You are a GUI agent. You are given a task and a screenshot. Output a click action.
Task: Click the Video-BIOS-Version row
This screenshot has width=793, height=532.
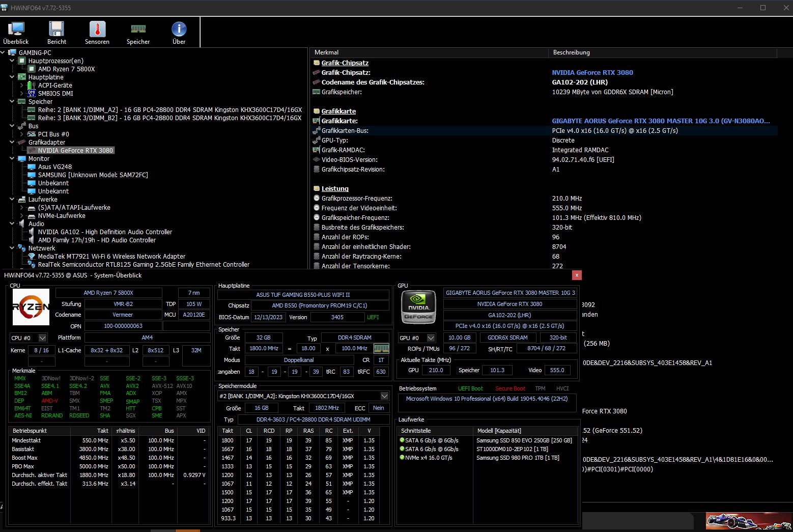pyautogui.click(x=545, y=159)
